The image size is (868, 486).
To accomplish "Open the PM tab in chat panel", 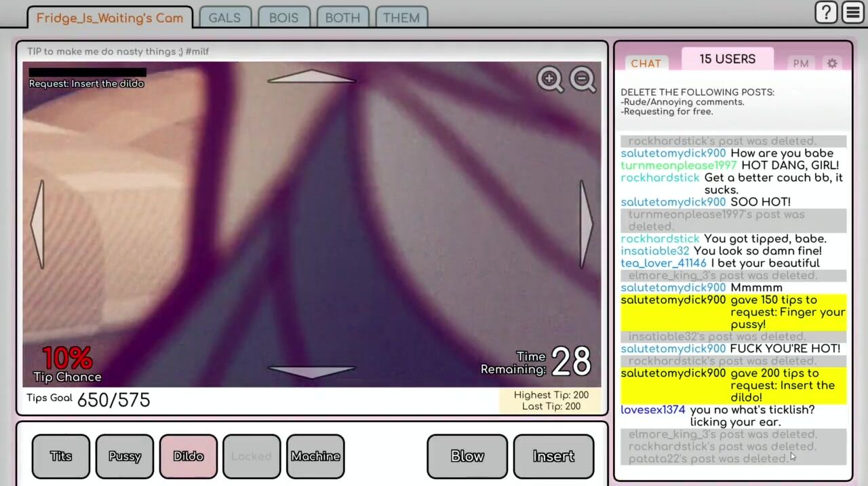I will tap(801, 63).
